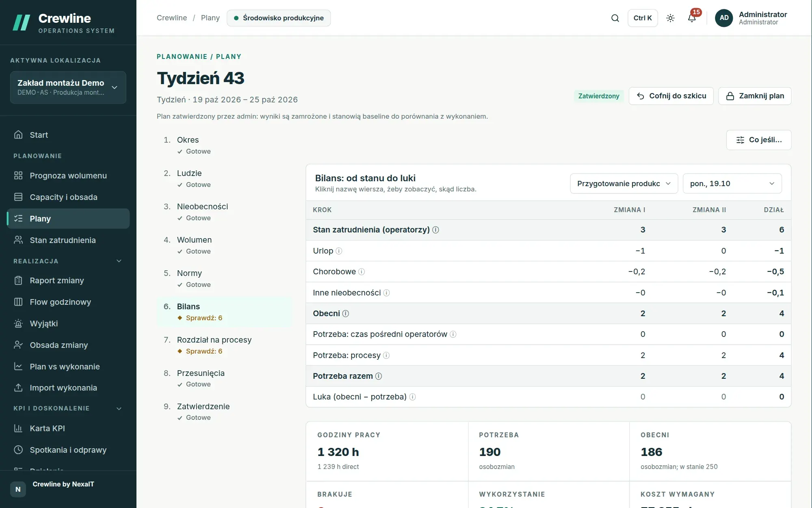
Task: Click the N avatar in the Crewline by NexaIT footer
Action: point(18,489)
